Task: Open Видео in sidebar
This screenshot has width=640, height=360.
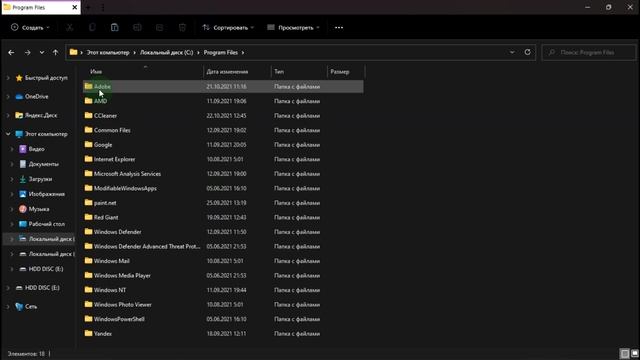Action: [32, 149]
